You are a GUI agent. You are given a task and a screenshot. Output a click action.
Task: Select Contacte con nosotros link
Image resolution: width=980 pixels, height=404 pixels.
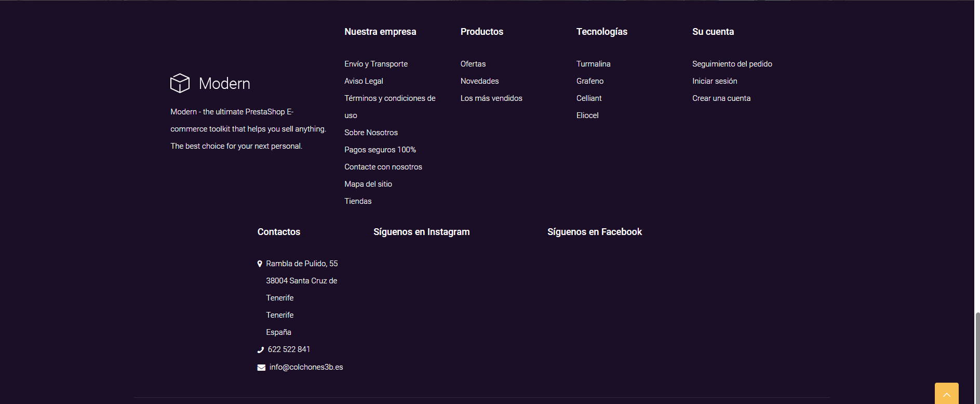(x=383, y=167)
